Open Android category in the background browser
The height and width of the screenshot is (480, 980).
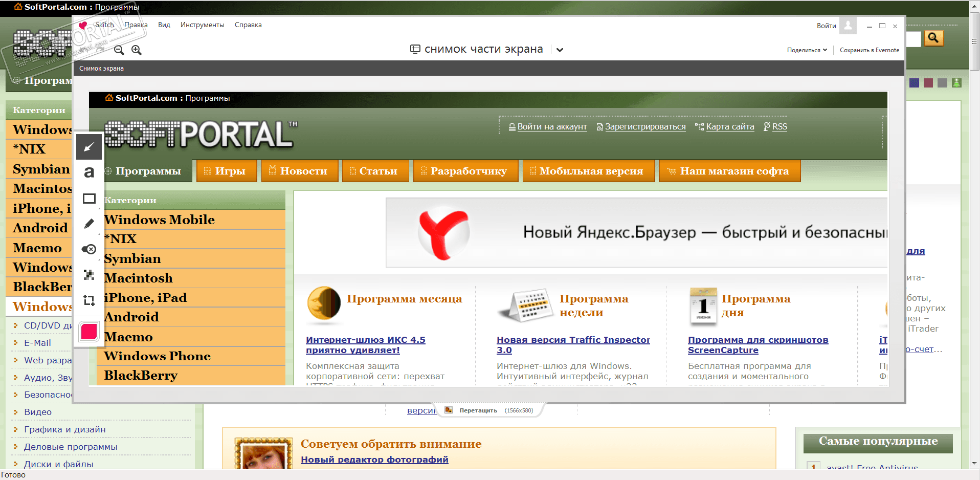(40, 228)
